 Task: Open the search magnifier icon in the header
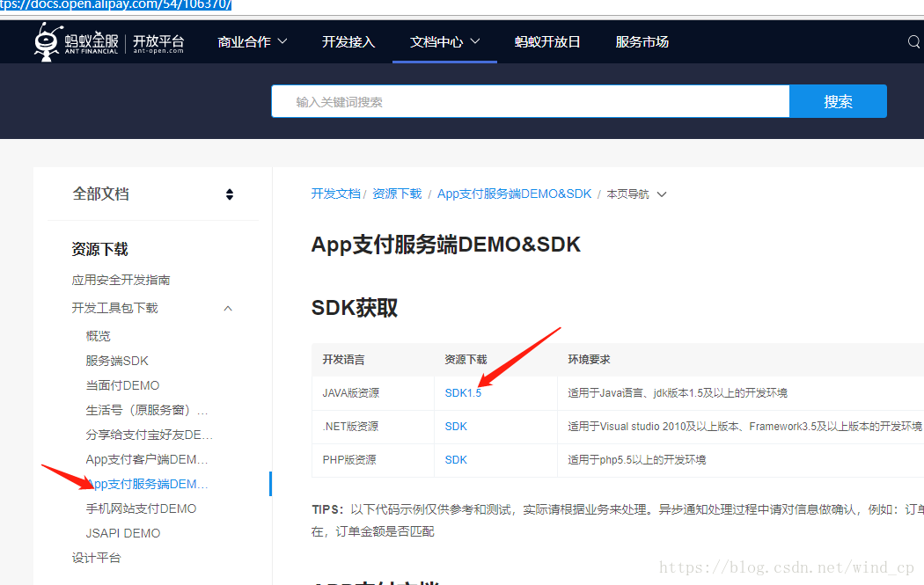(913, 42)
